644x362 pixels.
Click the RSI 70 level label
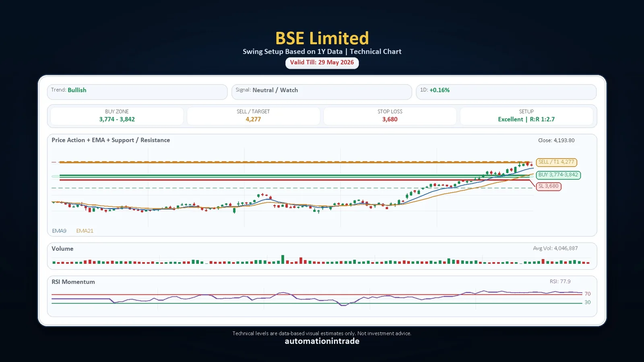588,294
